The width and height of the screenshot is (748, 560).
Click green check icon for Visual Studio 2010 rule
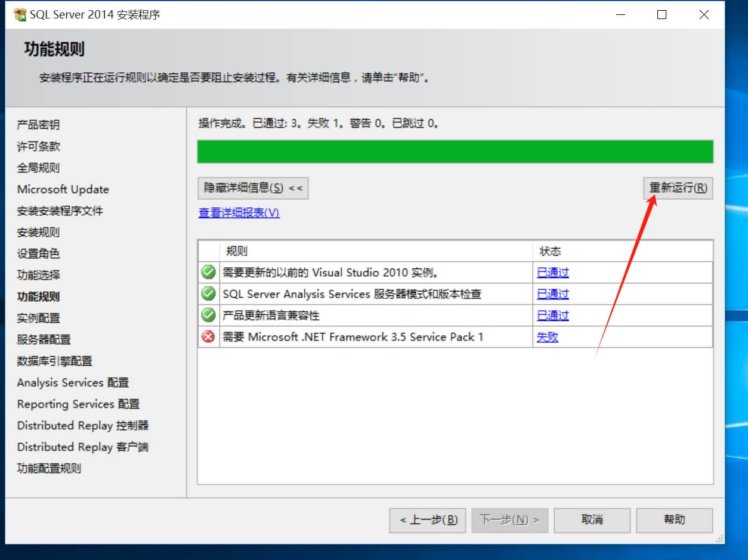point(208,273)
